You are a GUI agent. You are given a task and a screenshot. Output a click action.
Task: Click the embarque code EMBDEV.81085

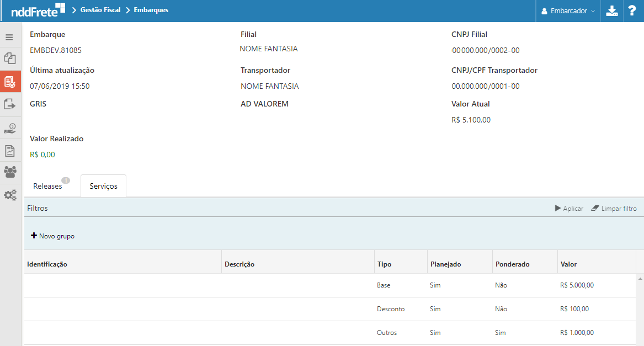[x=55, y=50]
